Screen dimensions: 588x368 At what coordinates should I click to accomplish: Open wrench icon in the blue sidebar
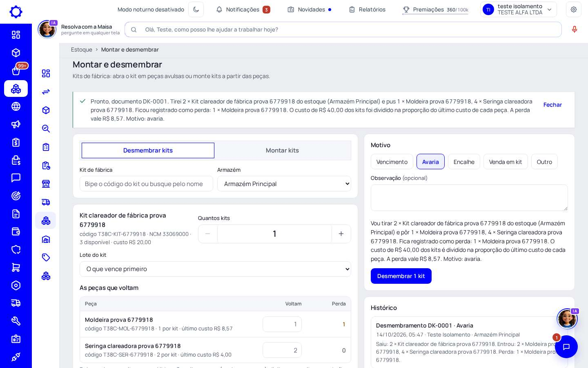coord(16,321)
